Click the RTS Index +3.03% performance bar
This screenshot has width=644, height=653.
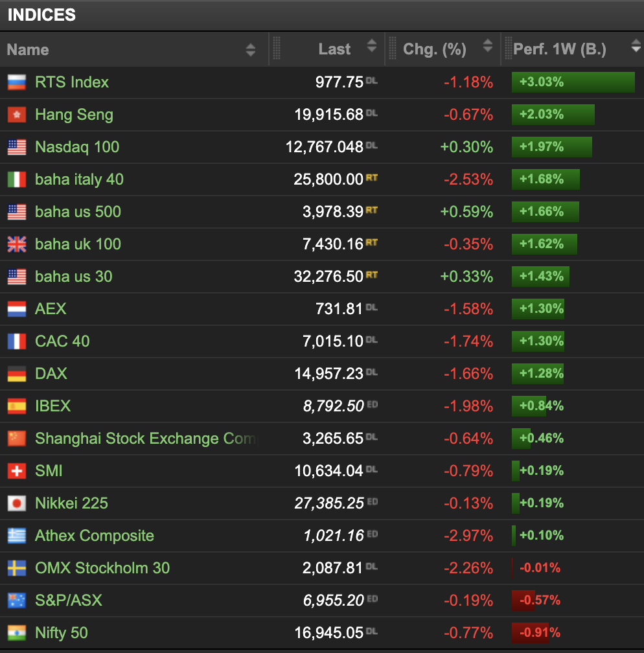tap(573, 82)
